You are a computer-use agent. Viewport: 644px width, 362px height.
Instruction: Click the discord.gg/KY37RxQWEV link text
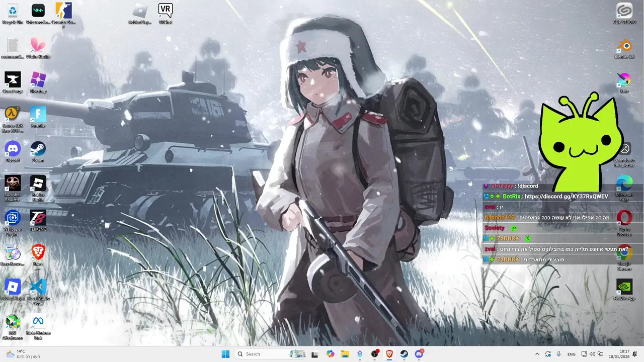[x=567, y=197]
